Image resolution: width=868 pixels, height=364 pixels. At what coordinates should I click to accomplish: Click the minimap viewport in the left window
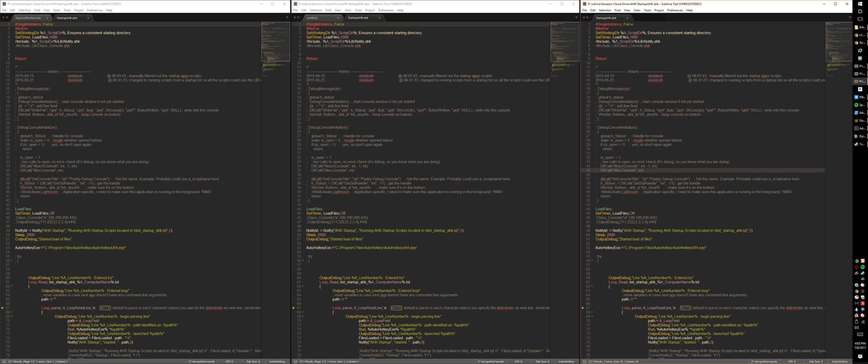[275, 42]
